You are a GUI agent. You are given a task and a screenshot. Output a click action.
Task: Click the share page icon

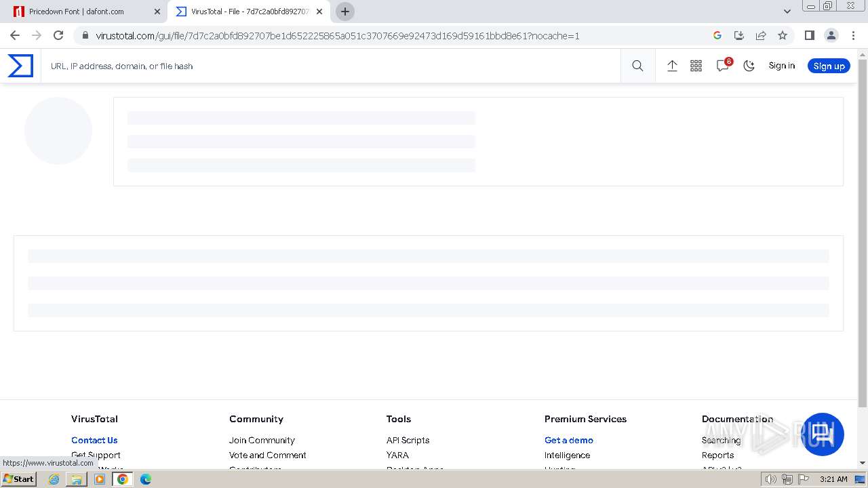(761, 35)
